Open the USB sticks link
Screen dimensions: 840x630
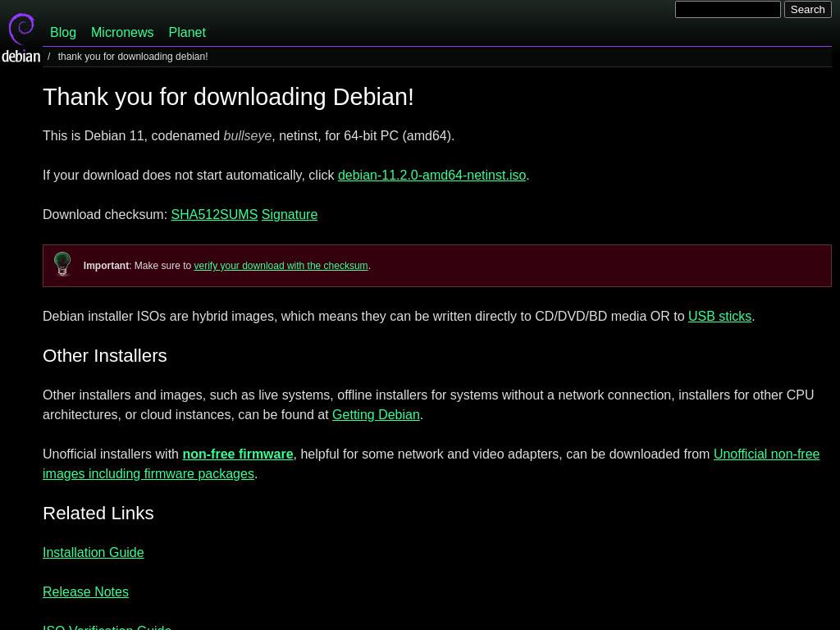click(x=719, y=317)
